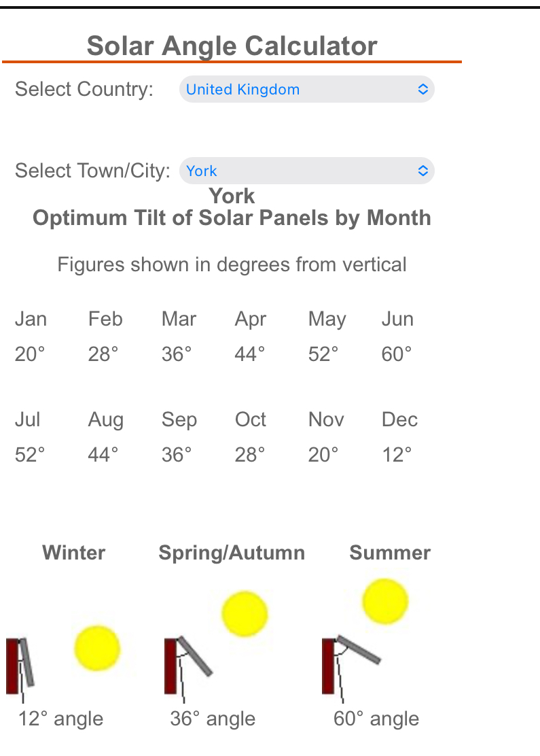Click the December 12° tilt value
This screenshot has height=756, width=540.
click(x=397, y=455)
